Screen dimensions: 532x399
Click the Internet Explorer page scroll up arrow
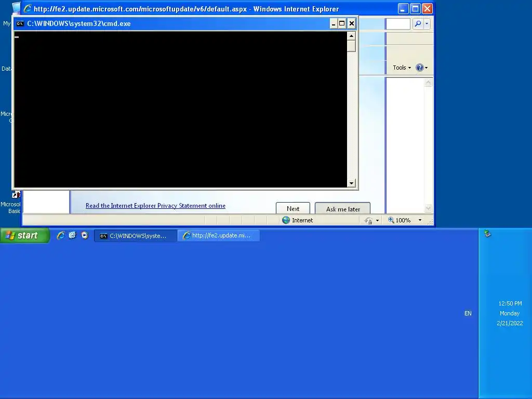click(x=428, y=83)
